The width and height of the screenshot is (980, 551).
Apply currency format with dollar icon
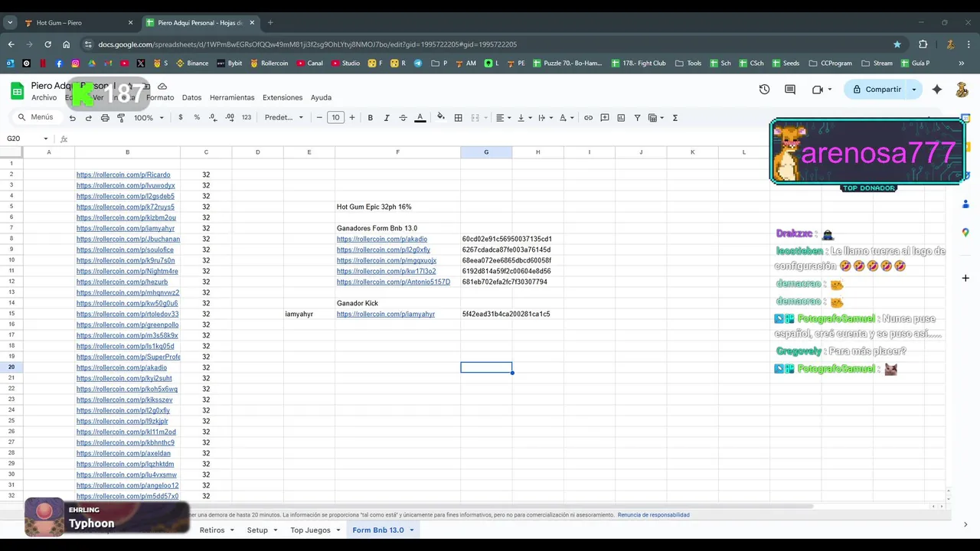(181, 118)
